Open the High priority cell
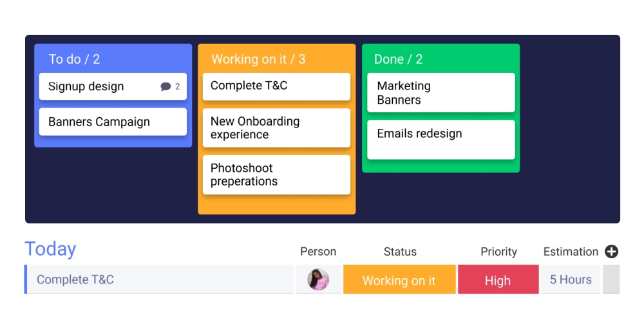The width and height of the screenshot is (644, 322). coord(498,280)
